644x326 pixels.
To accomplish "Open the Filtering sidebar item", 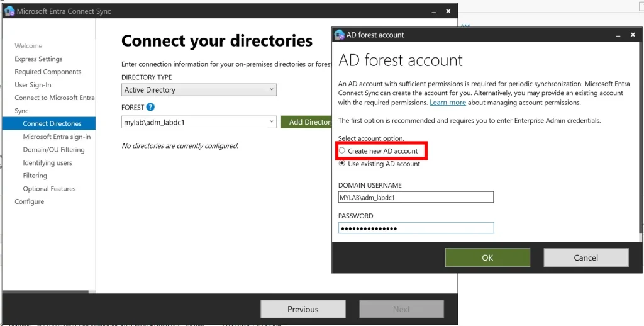I will tap(35, 176).
